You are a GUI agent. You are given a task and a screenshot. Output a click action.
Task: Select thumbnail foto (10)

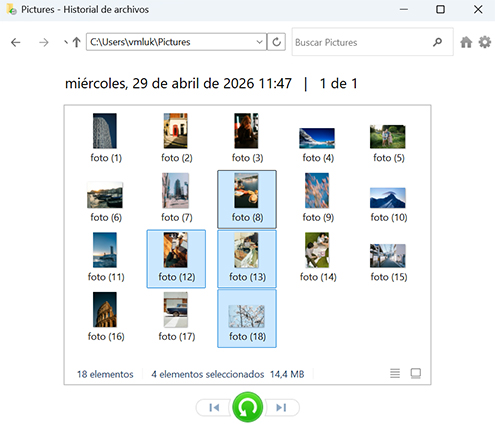[x=388, y=199]
